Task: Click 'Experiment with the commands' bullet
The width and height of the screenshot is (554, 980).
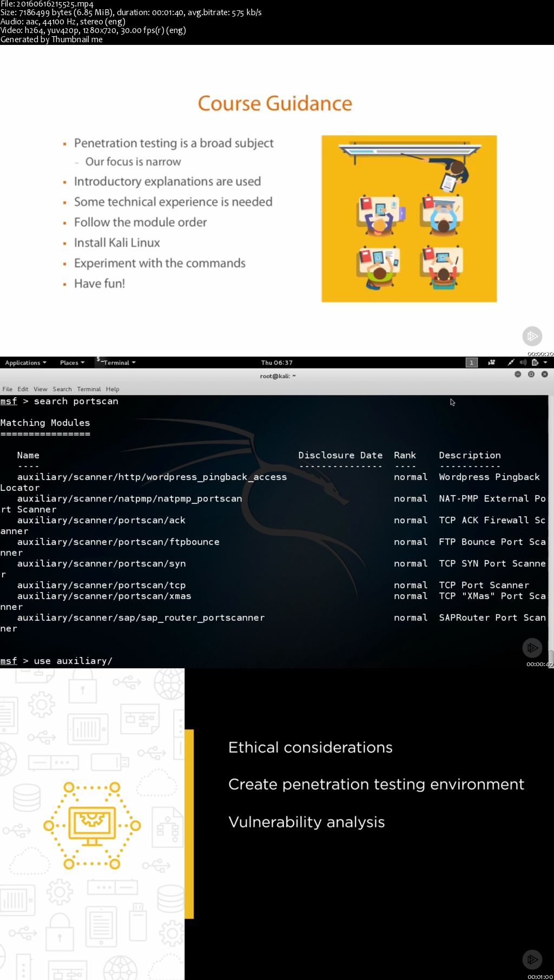Action: tap(160, 263)
